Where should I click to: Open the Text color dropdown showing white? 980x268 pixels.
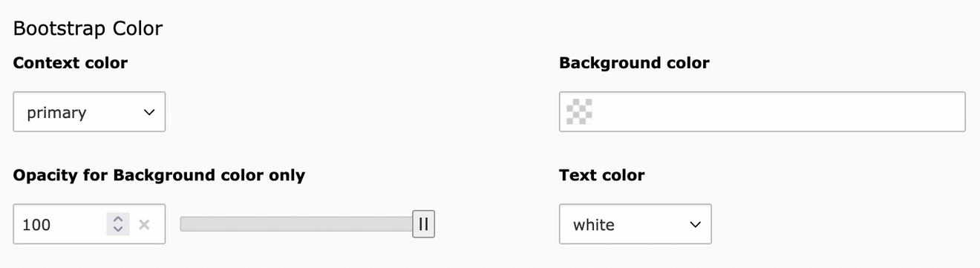pos(636,224)
